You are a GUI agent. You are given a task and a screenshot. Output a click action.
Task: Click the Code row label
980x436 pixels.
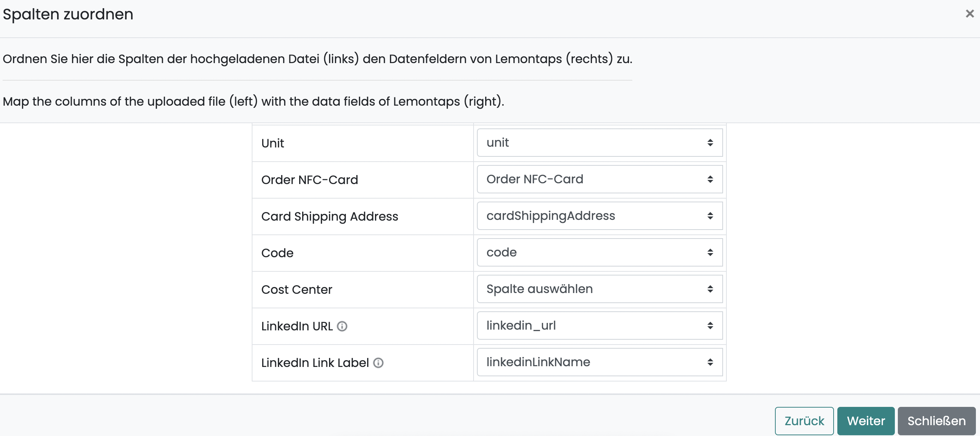pos(277,253)
